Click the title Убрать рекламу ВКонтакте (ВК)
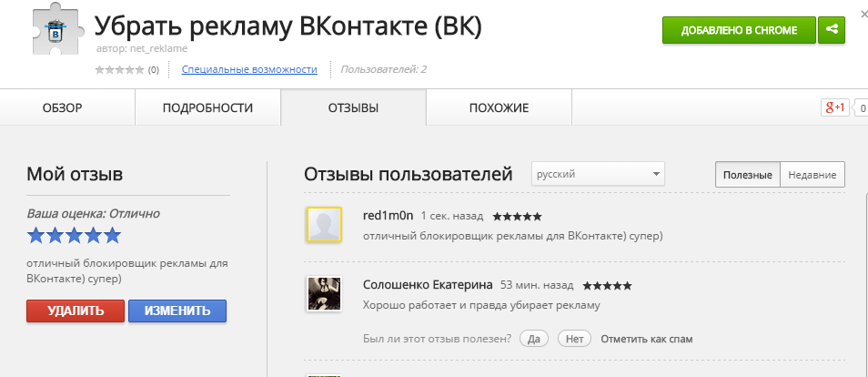This screenshot has width=868, height=377. pos(288,25)
